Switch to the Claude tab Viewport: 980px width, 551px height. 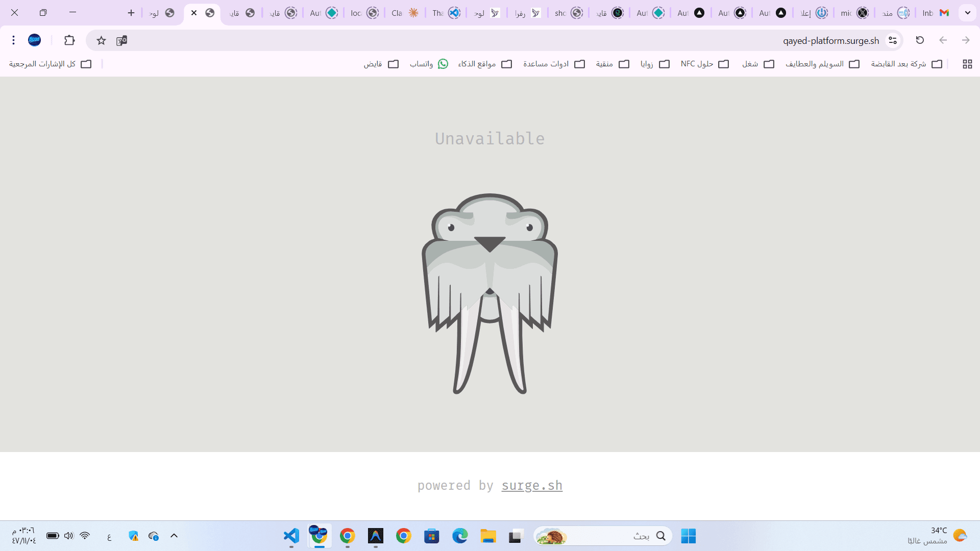(405, 13)
